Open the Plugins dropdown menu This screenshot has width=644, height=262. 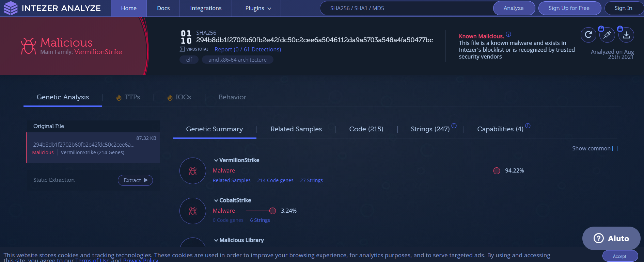258,8
